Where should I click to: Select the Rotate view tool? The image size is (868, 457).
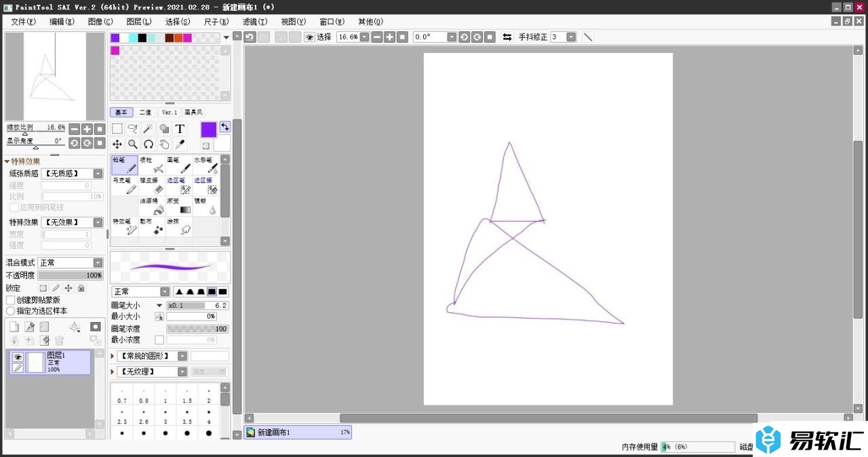click(149, 144)
